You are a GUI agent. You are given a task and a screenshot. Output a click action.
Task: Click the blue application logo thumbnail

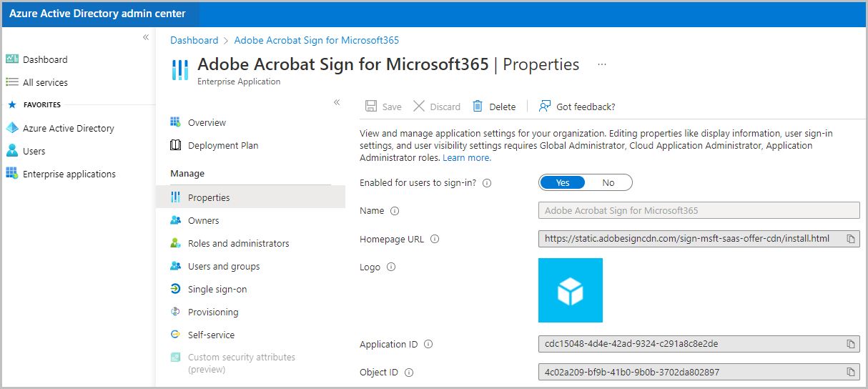coord(571,290)
